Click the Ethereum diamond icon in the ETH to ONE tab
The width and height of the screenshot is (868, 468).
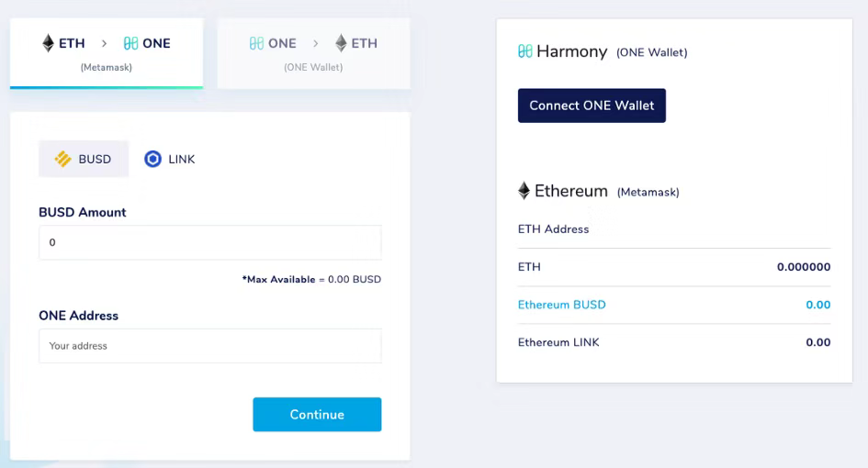click(x=48, y=43)
